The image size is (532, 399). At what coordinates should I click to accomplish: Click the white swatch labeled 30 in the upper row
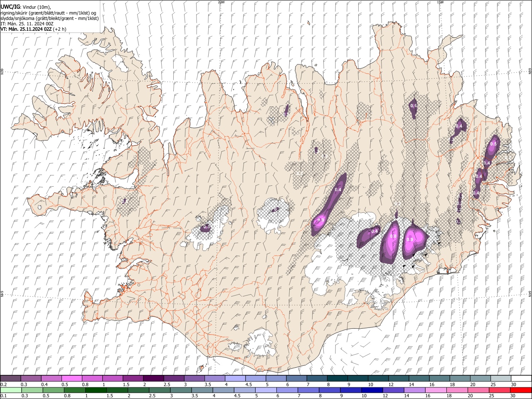[521, 378]
